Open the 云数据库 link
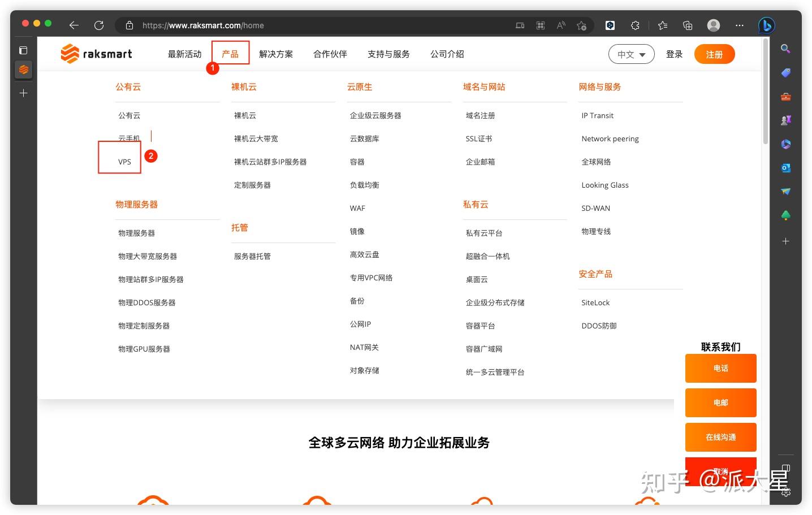Image resolution: width=812 pixels, height=515 pixels. [365, 139]
